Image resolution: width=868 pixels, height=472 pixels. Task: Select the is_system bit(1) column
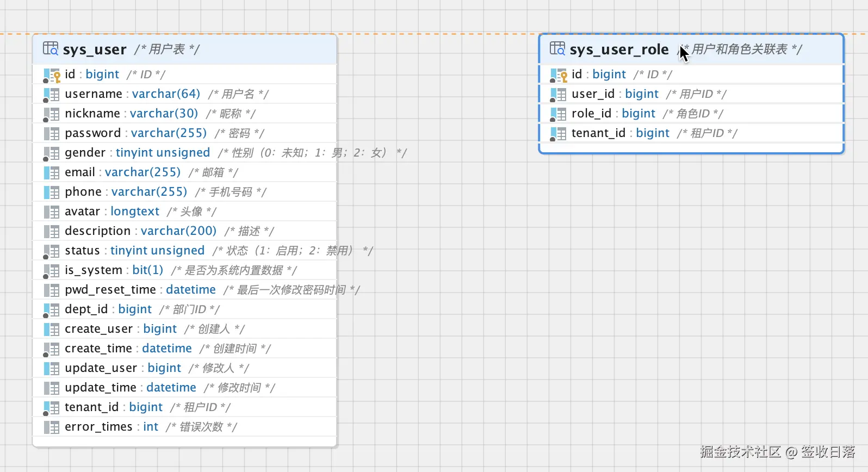point(184,270)
